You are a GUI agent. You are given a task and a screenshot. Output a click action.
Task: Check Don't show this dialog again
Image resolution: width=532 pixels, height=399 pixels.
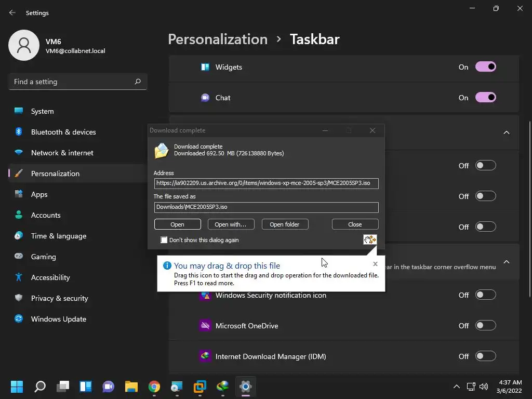tap(164, 240)
